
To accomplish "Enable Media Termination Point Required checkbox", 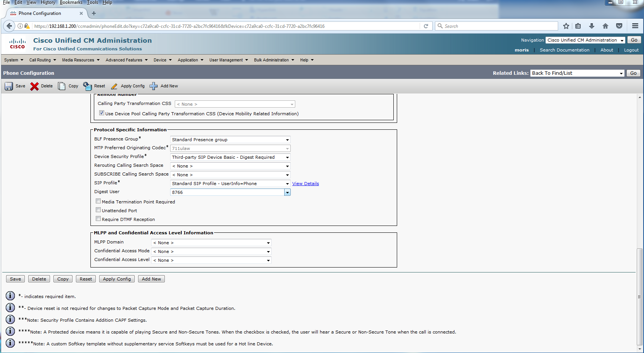I will point(98,201).
